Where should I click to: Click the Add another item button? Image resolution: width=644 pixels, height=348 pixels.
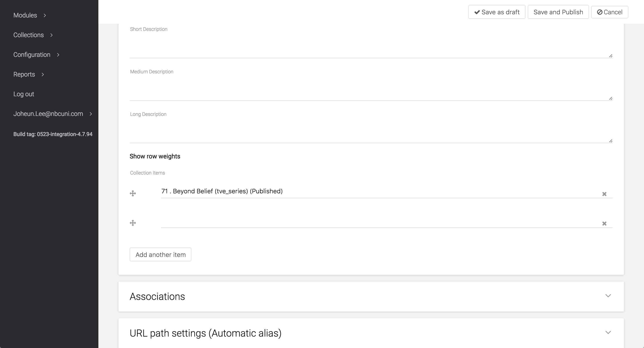pyautogui.click(x=161, y=255)
